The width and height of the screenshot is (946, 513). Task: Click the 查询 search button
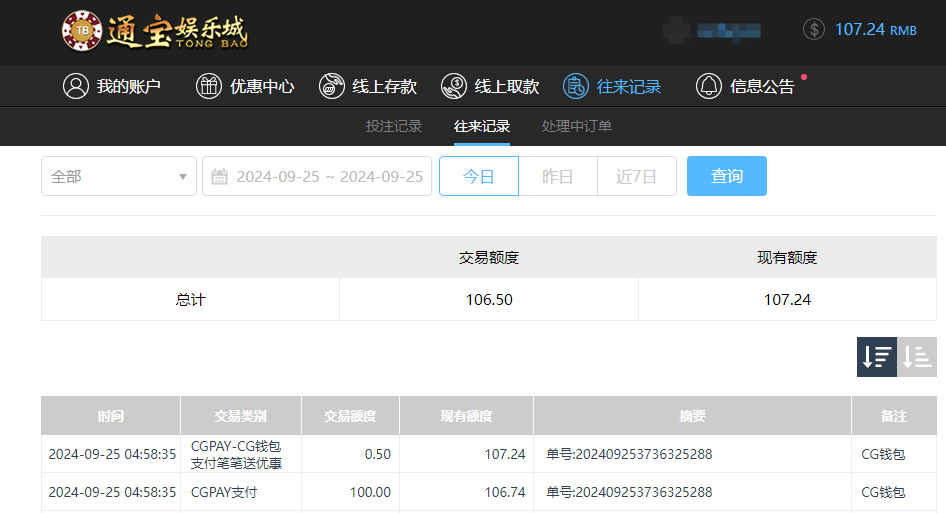pos(727,176)
